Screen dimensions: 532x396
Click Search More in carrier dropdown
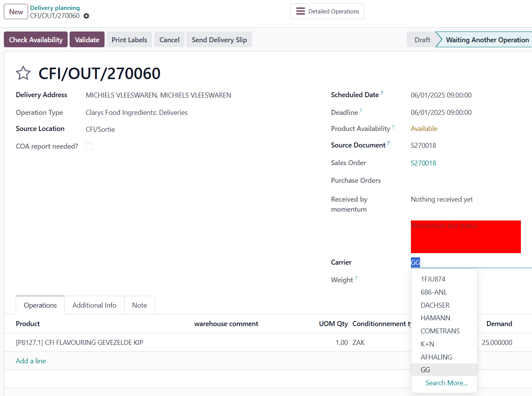pyautogui.click(x=446, y=383)
